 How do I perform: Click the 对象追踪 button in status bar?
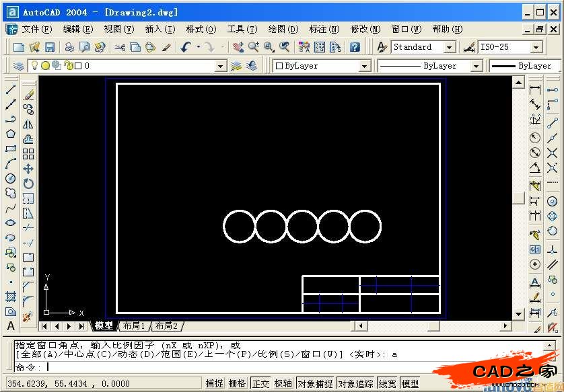355,383
